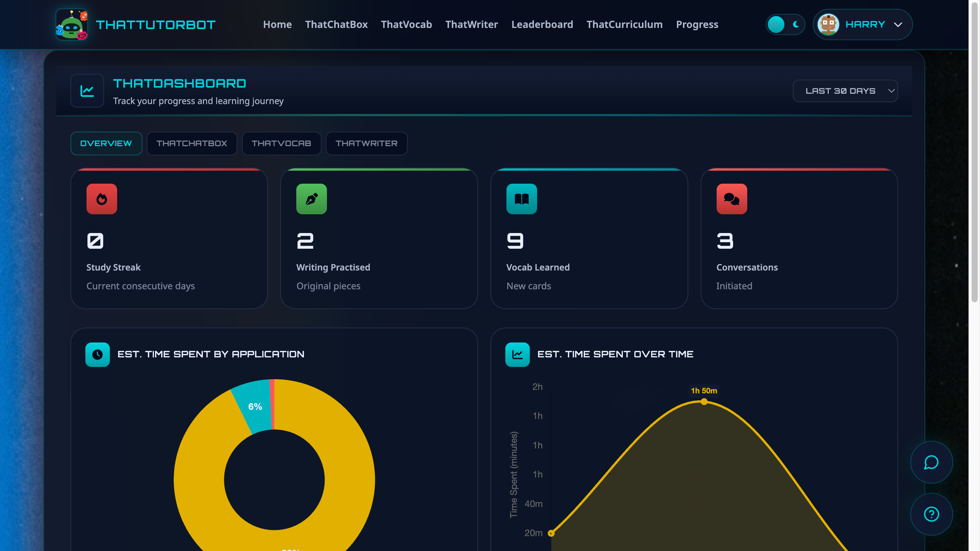Click the 1h 50m peak data point

tap(704, 402)
